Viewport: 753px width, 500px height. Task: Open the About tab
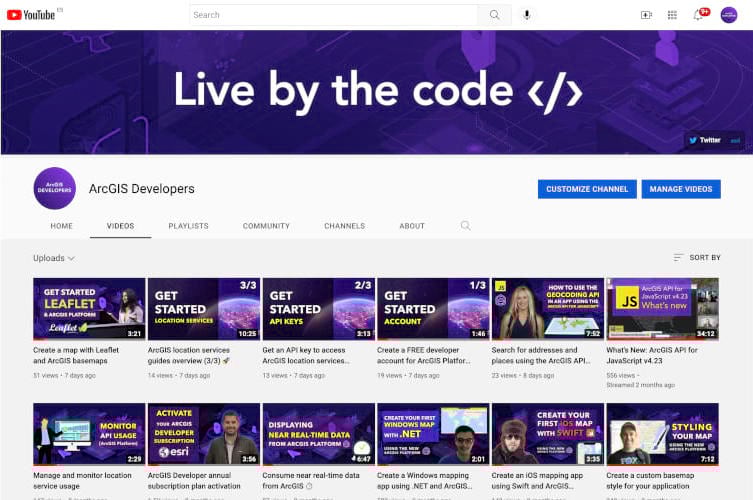pyautogui.click(x=412, y=226)
